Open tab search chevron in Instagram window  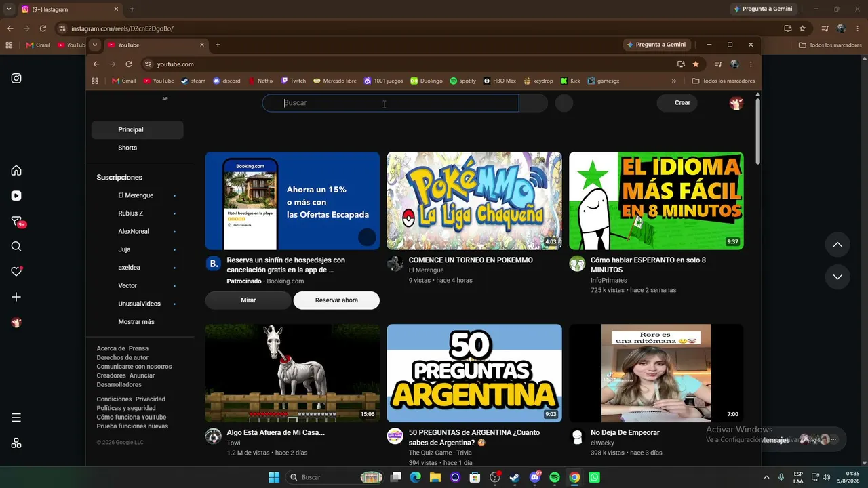tap(9, 9)
